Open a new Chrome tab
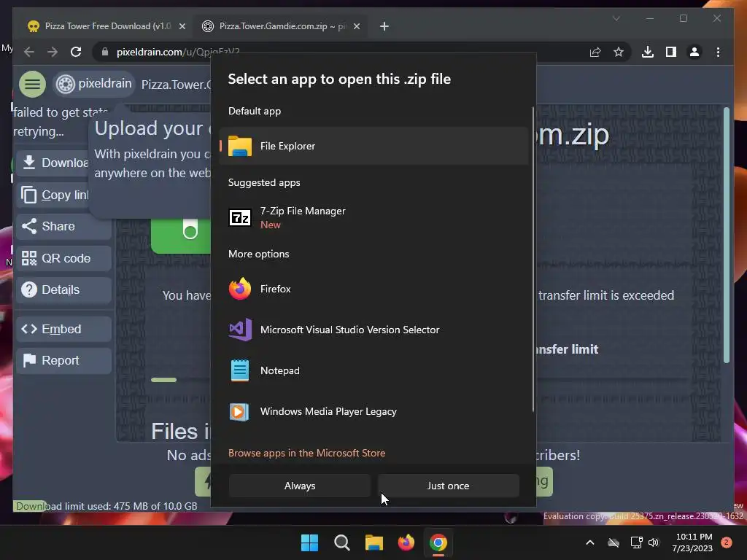Viewport: 747px width, 560px height. click(x=384, y=27)
